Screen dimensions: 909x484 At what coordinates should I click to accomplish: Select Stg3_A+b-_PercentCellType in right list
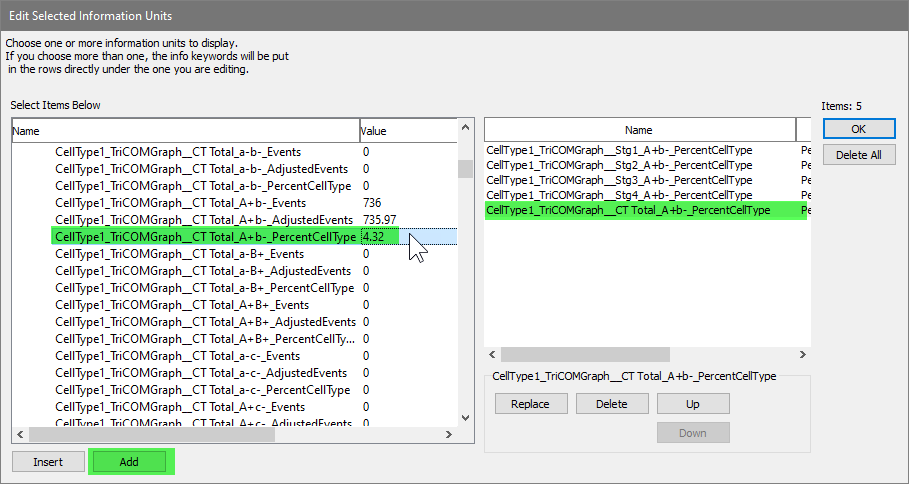(x=619, y=181)
